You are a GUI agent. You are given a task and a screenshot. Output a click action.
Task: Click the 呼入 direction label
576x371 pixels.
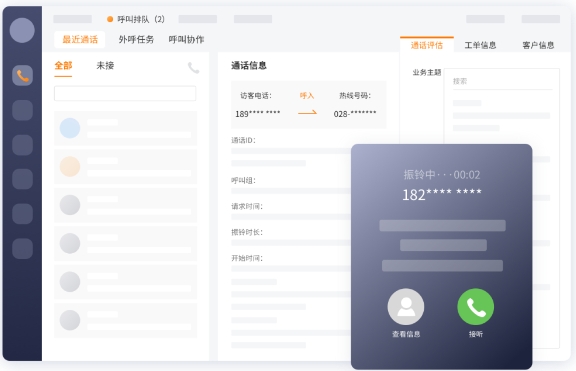pos(307,96)
